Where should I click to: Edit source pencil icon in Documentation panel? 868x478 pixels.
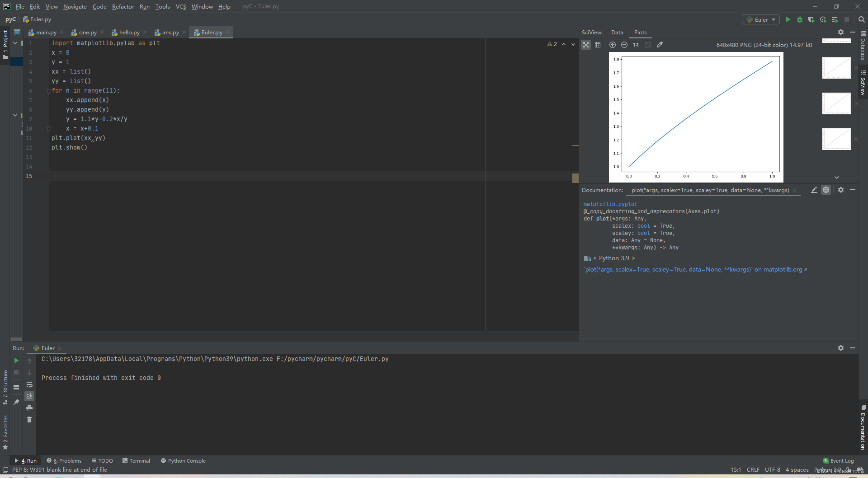point(814,190)
